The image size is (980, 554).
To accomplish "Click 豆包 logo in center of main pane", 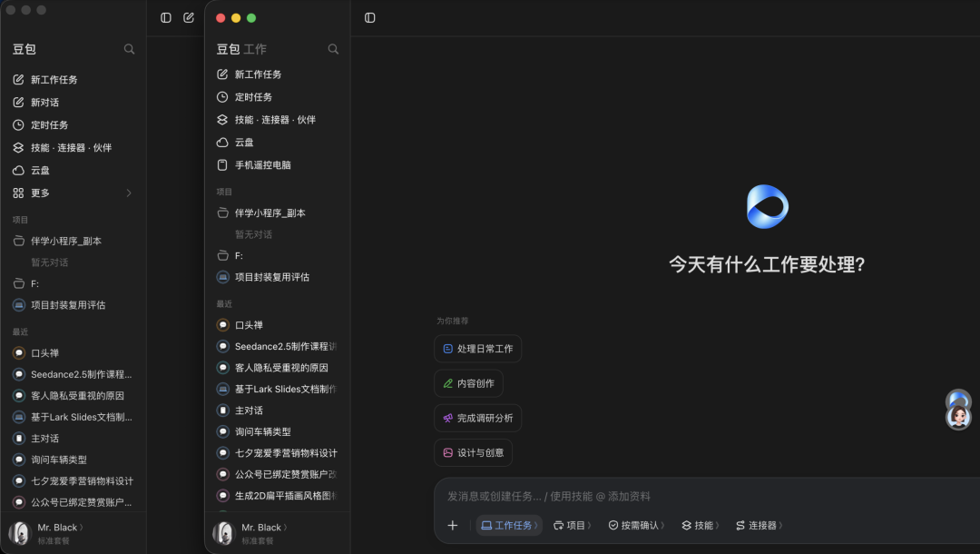I will click(x=768, y=206).
